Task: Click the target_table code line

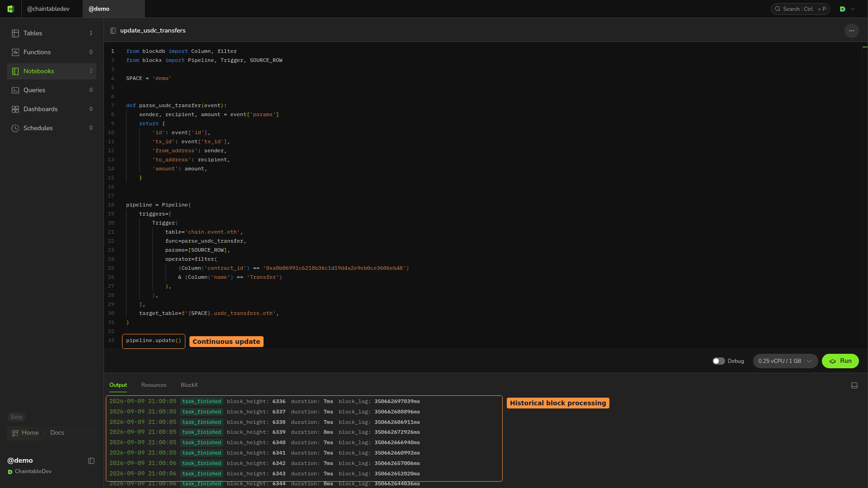Action: (209, 314)
